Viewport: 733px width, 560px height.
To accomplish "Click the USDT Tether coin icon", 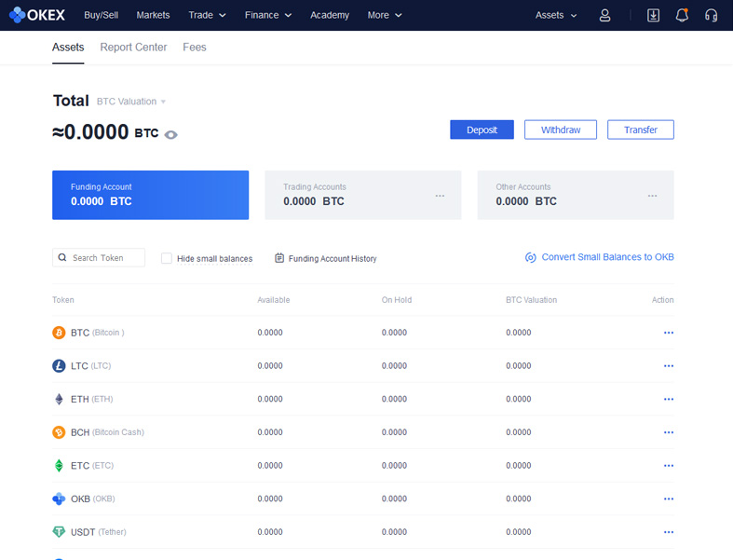I will coord(59,532).
